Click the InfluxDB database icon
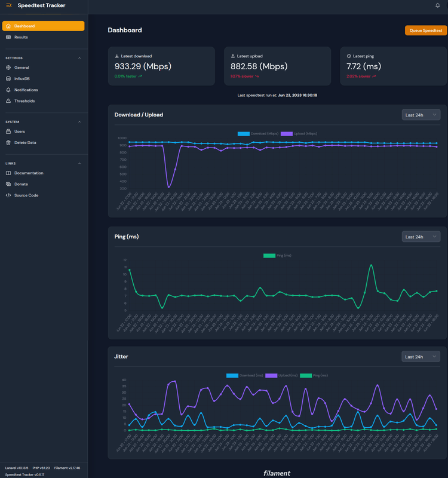Screen dimensions: 448x478 pos(8,79)
